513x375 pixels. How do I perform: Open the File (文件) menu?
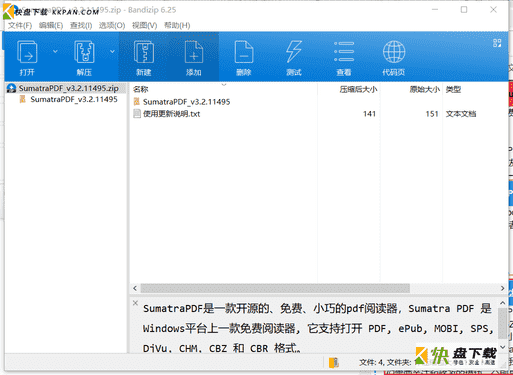(20, 25)
